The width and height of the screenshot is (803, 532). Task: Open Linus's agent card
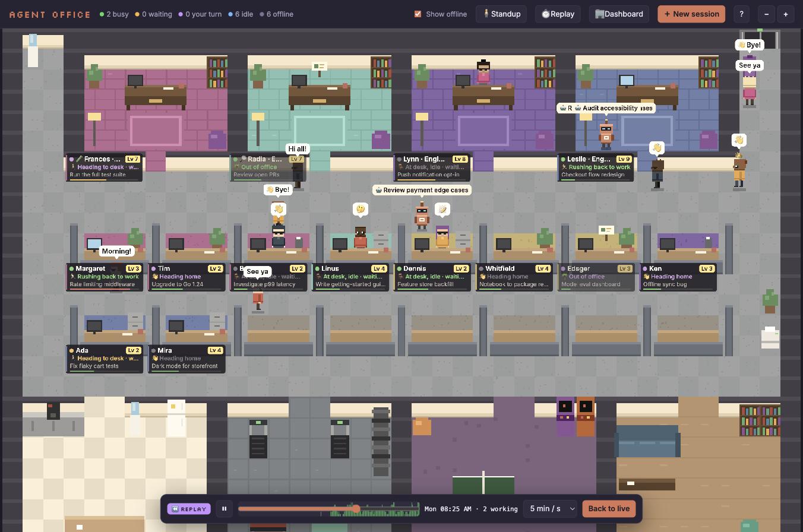click(x=350, y=277)
